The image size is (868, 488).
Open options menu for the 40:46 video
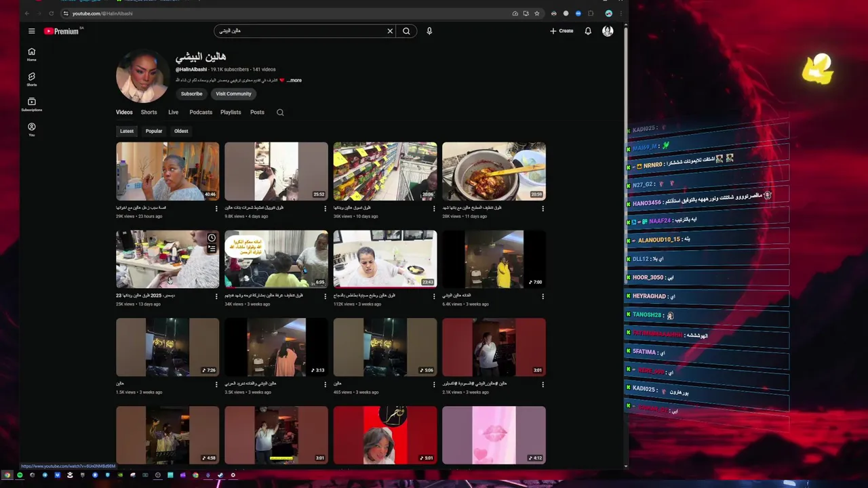pyautogui.click(x=216, y=209)
